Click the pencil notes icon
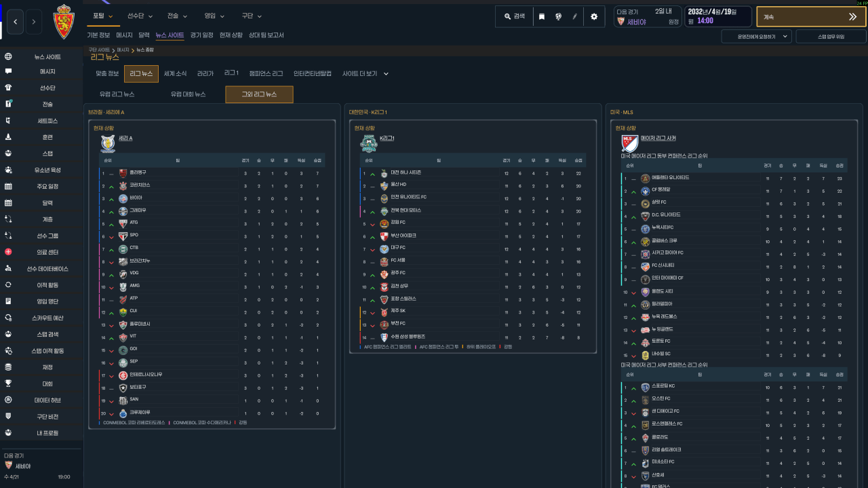Screen dimensions: 868x488 pos(574,16)
